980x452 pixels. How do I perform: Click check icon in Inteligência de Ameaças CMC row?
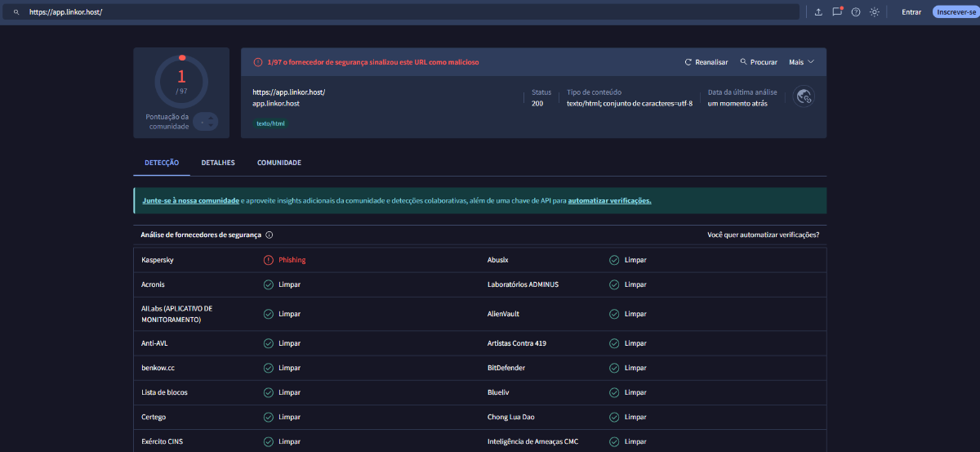[x=614, y=441]
